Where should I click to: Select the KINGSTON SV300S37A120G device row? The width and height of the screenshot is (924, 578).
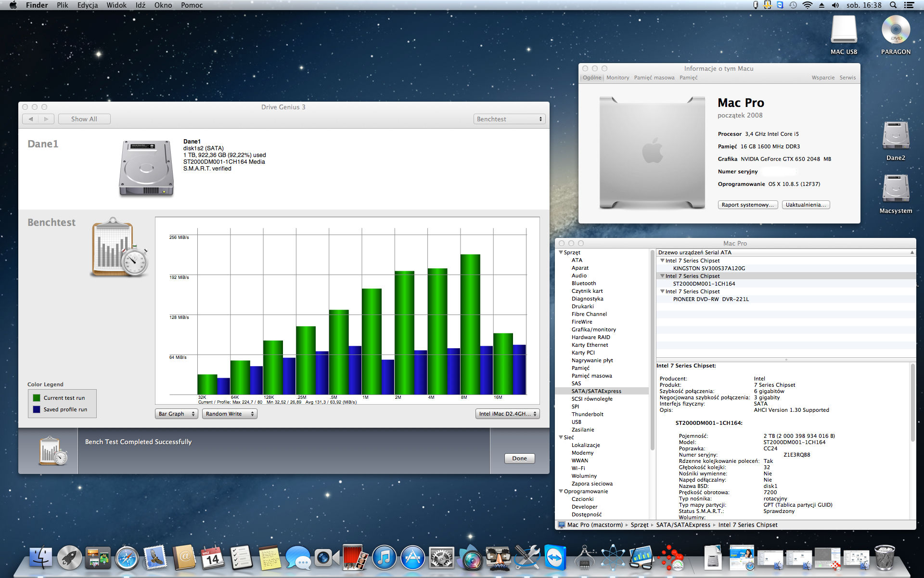click(786, 268)
